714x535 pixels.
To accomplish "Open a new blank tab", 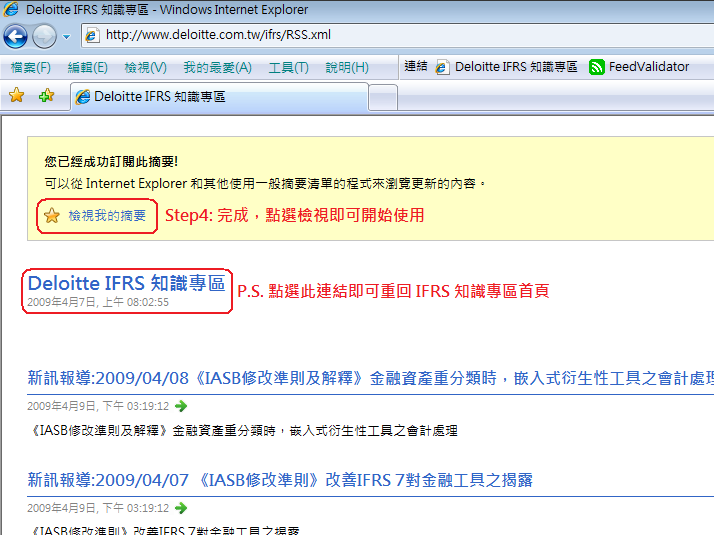I will (x=382, y=97).
